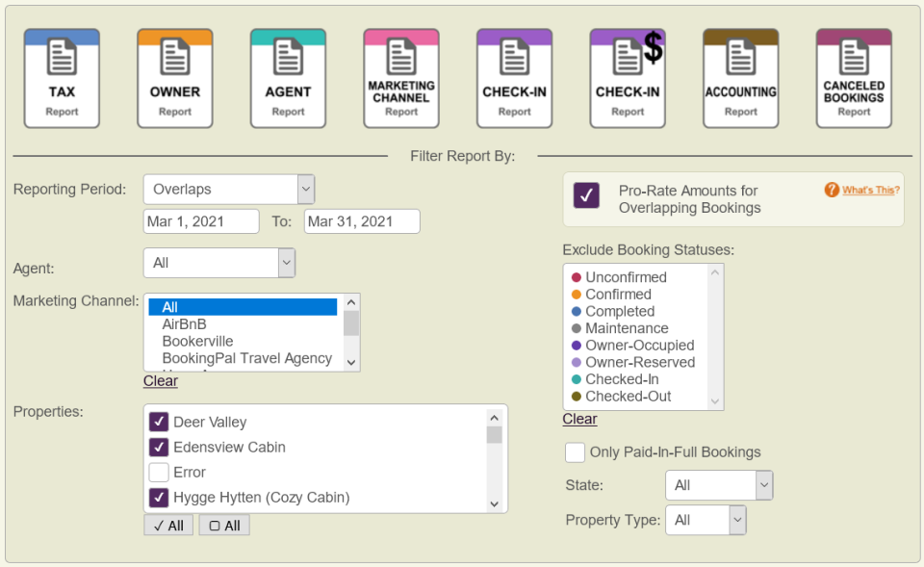Image resolution: width=924 pixels, height=567 pixels.
Task: Open the Property Type dropdown
Action: click(706, 520)
